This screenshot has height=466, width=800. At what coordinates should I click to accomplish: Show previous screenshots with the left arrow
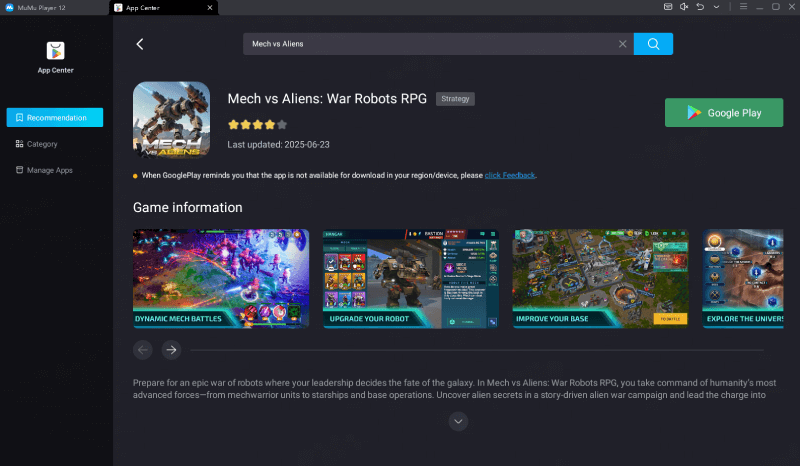coord(143,350)
